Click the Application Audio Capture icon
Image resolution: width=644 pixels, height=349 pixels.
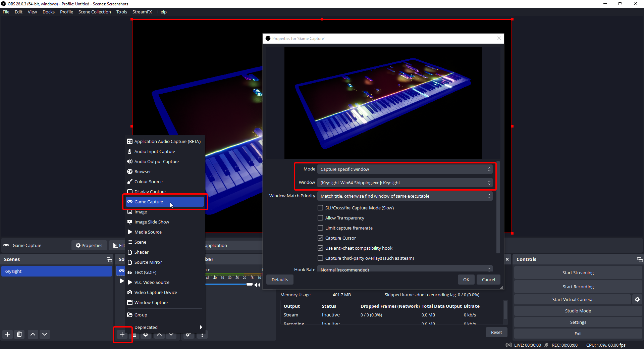tap(130, 141)
